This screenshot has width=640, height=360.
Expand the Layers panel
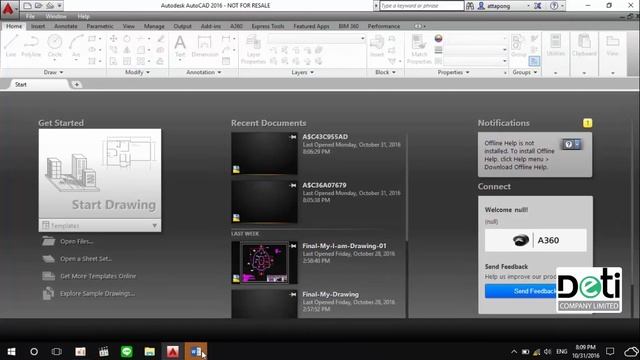302,72
